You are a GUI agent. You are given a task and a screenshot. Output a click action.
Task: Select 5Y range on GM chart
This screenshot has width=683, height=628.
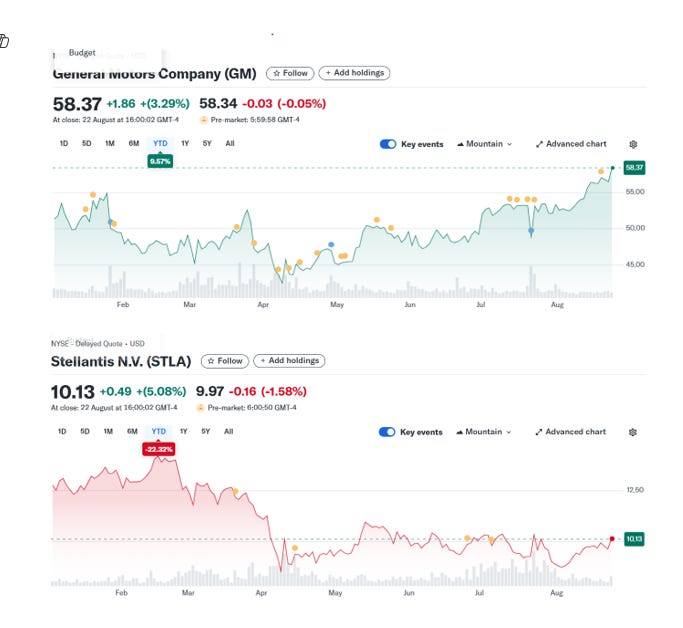(207, 143)
